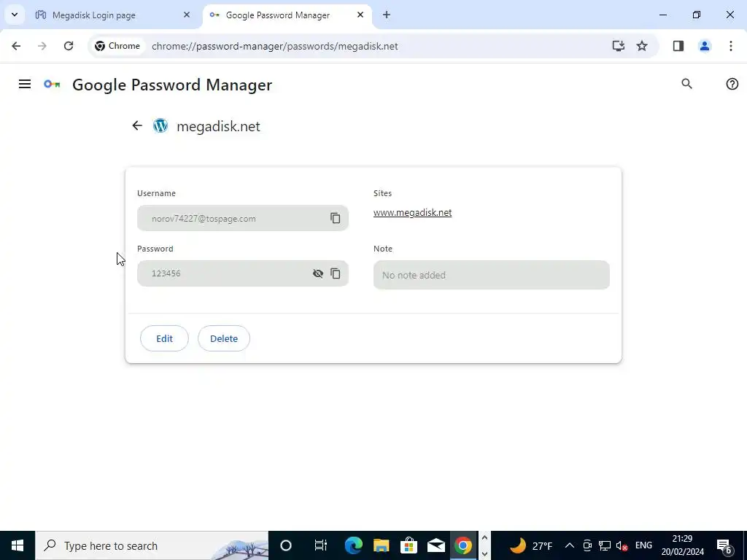Click the password field showing 123456
The image size is (747, 560).
tap(243, 273)
